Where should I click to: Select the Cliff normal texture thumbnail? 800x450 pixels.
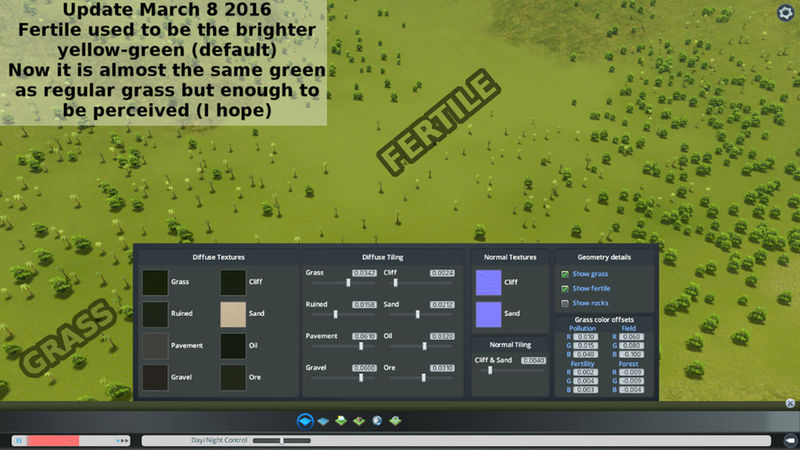(490, 283)
